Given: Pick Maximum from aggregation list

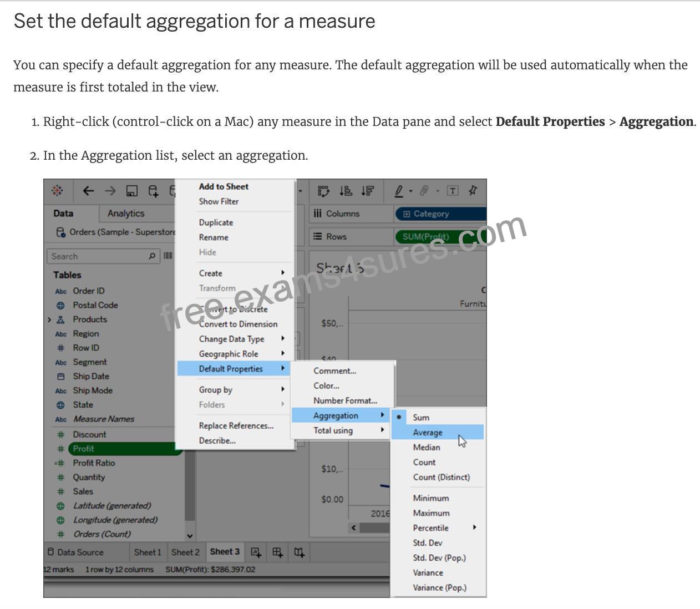Looking at the screenshot, I should click(x=438, y=513).
